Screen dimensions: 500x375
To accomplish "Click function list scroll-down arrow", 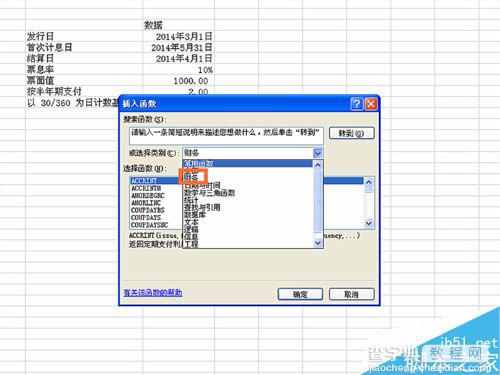I will coord(369,223).
